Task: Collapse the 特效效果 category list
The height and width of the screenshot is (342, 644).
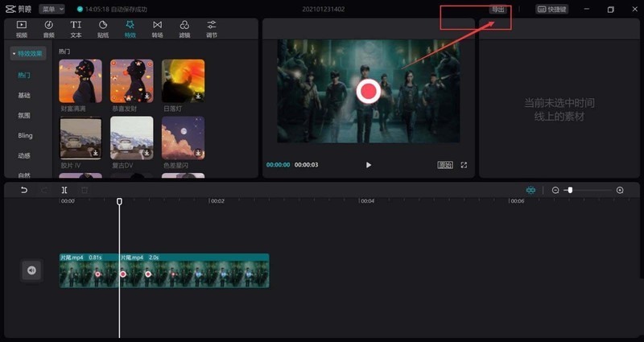Action: coord(28,53)
